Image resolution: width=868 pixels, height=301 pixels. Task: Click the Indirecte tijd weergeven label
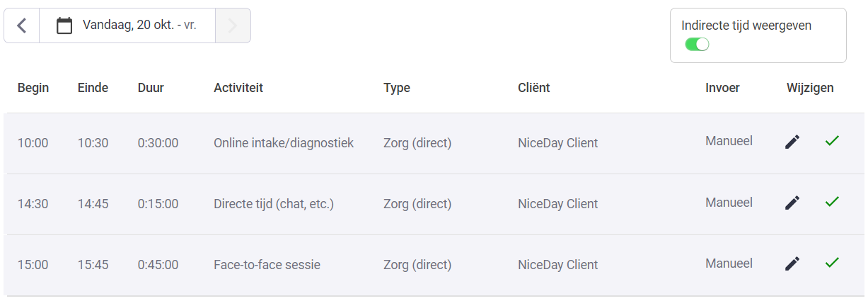tap(746, 25)
